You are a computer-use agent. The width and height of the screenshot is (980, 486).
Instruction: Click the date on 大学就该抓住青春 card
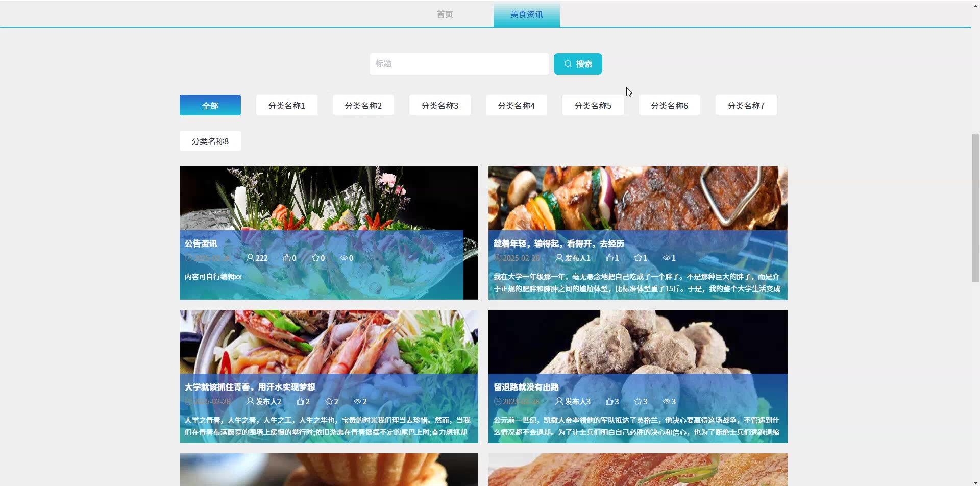pyautogui.click(x=212, y=402)
